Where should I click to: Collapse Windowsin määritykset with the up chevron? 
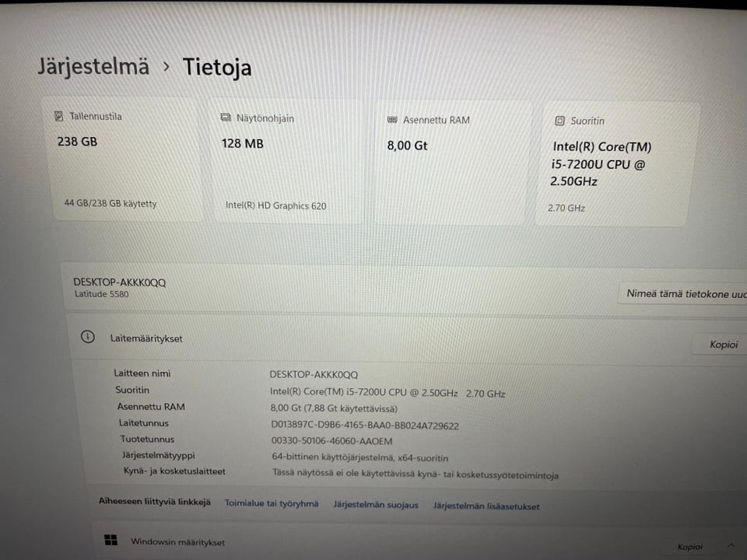click(731, 546)
